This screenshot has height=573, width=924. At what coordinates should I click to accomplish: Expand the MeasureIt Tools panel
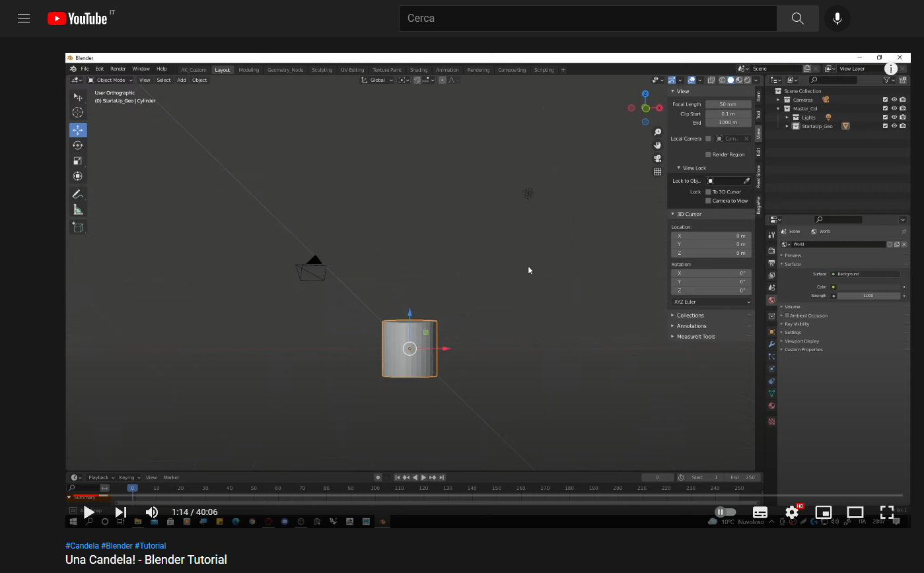[x=673, y=337]
